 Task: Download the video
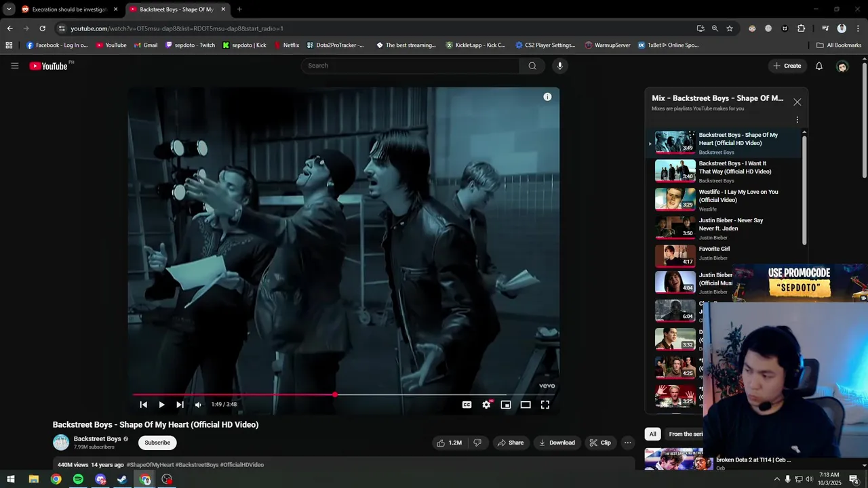pyautogui.click(x=556, y=443)
